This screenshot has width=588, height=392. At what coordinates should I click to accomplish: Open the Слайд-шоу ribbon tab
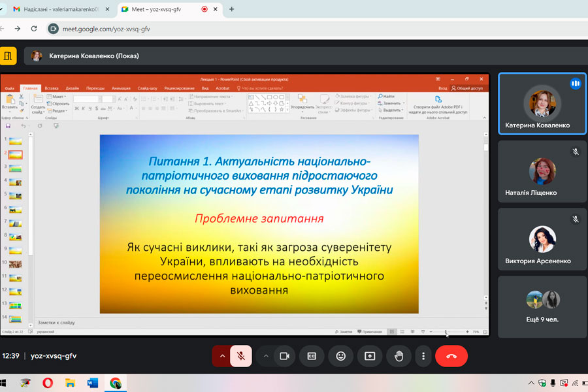[x=148, y=89]
